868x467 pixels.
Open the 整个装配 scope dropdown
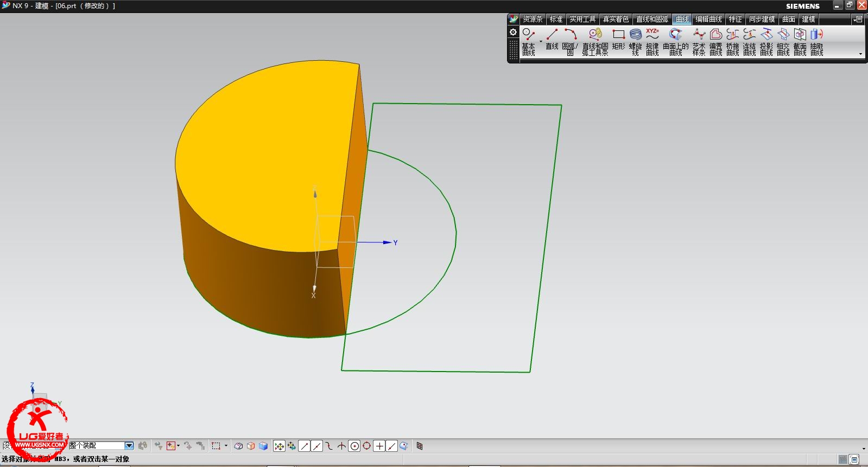[129, 446]
